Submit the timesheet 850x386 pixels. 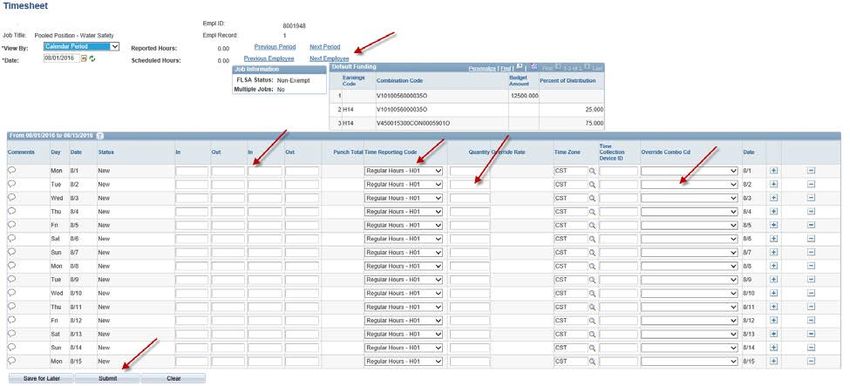tap(107, 378)
